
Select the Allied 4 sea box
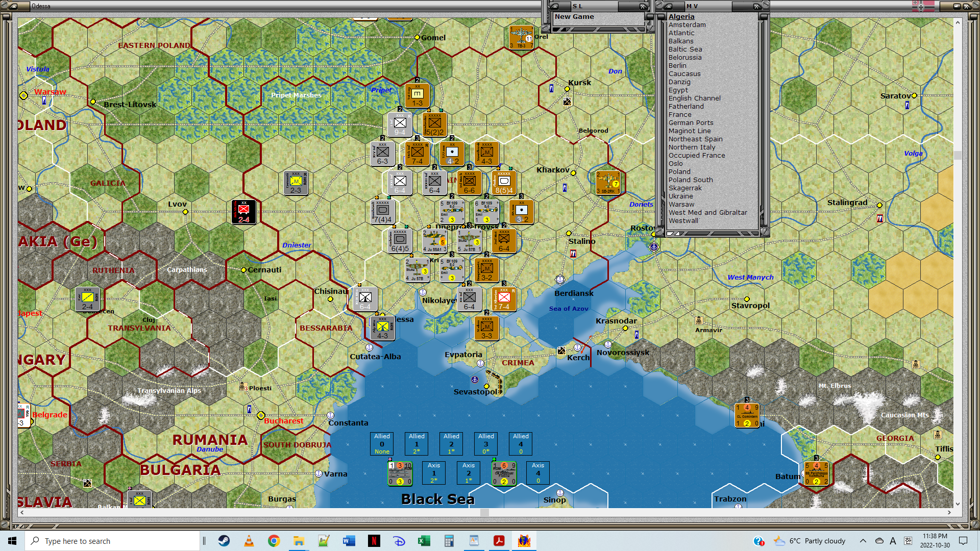[521, 444]
